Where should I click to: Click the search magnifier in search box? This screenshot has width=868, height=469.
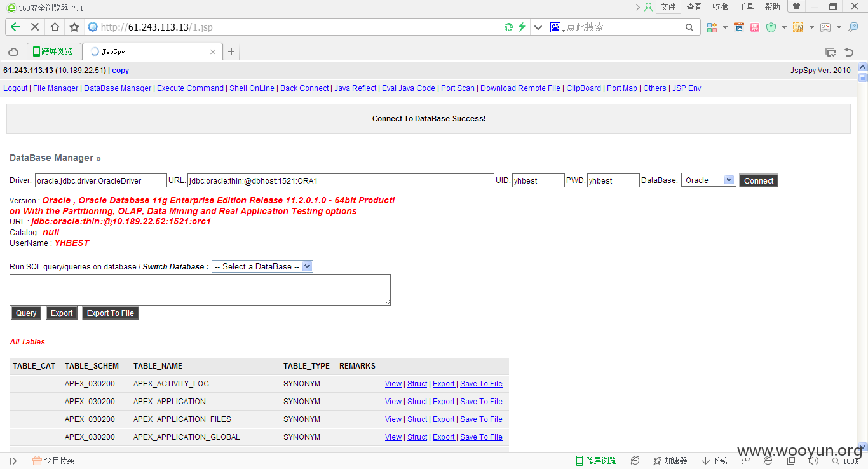pyautogui.click(x=689, y=27)
